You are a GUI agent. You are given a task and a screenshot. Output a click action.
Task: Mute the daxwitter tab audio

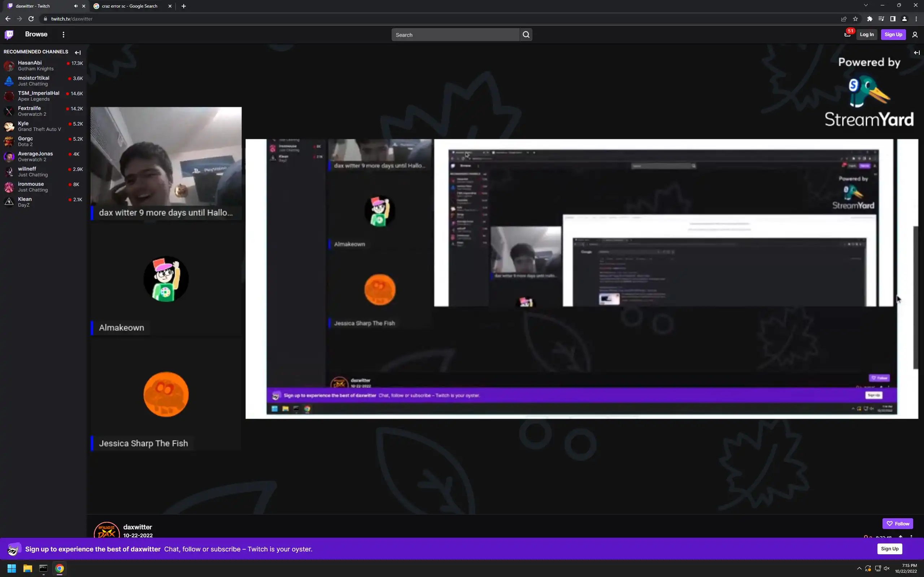click(75, 6)
